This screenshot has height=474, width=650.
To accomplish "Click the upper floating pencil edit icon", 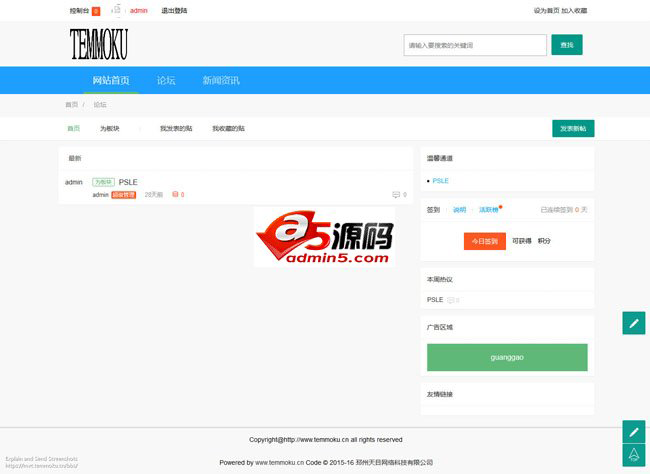I will point(633,323).
